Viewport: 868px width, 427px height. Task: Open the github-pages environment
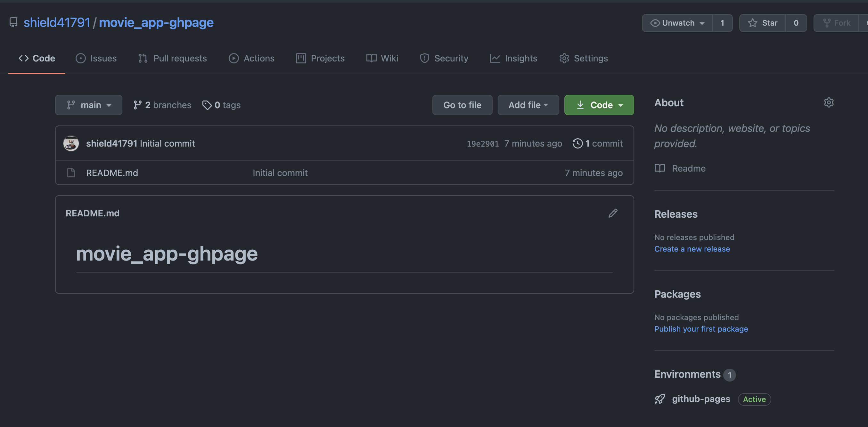coord(701,399)
